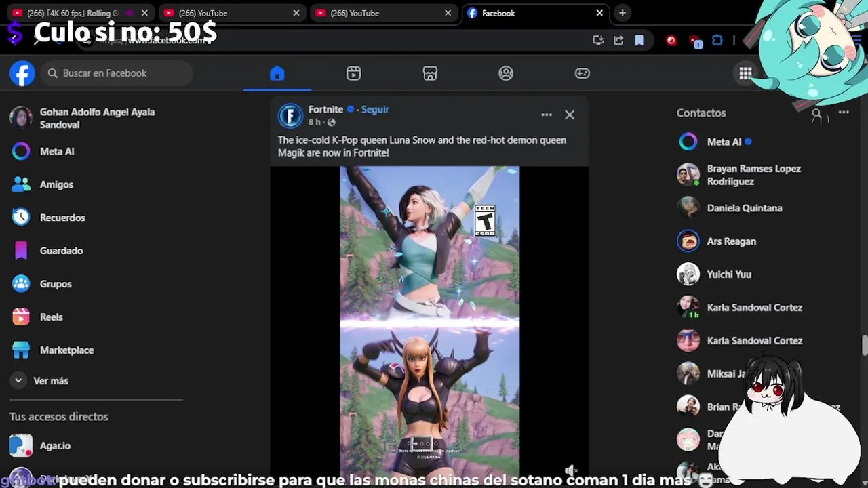Close the Fortnite post with X
This screenshot has width=868, height=488.
pyautogui.click(x=570, y=115)
